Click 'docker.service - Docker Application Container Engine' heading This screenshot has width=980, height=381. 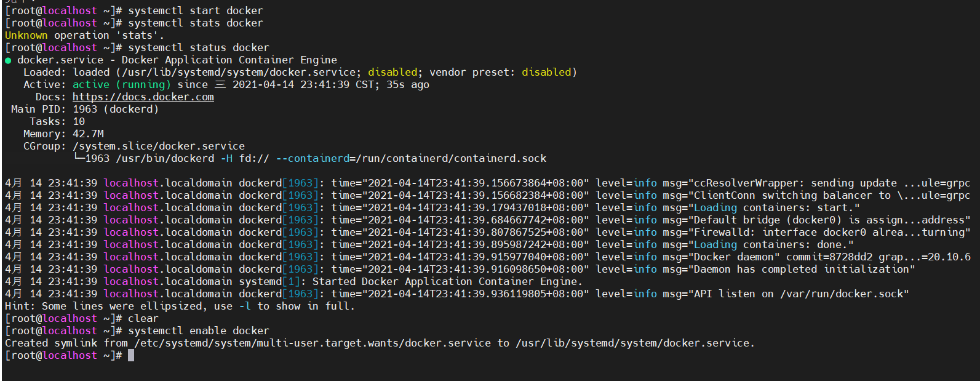(177, 60)
